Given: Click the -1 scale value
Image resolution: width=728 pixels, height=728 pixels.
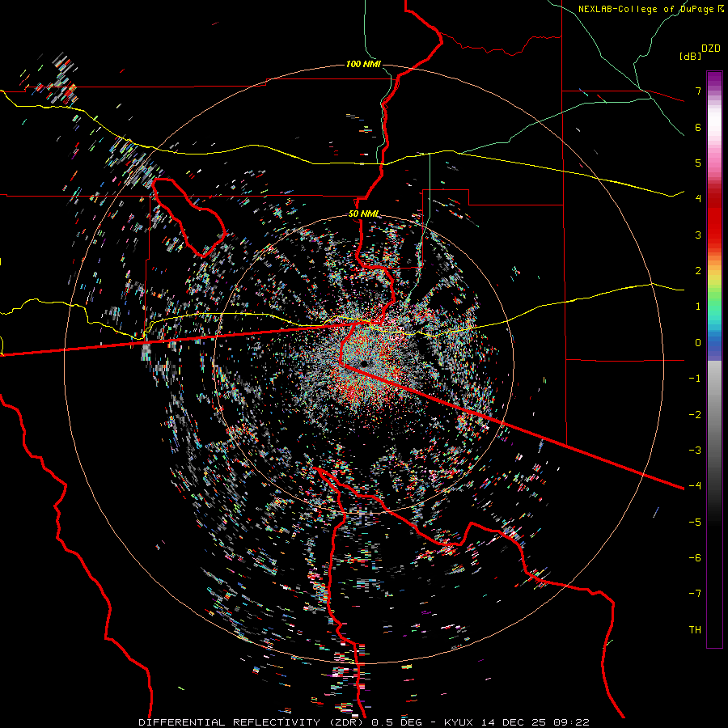Looking at the screenshot, I should [x=695, y=379].
